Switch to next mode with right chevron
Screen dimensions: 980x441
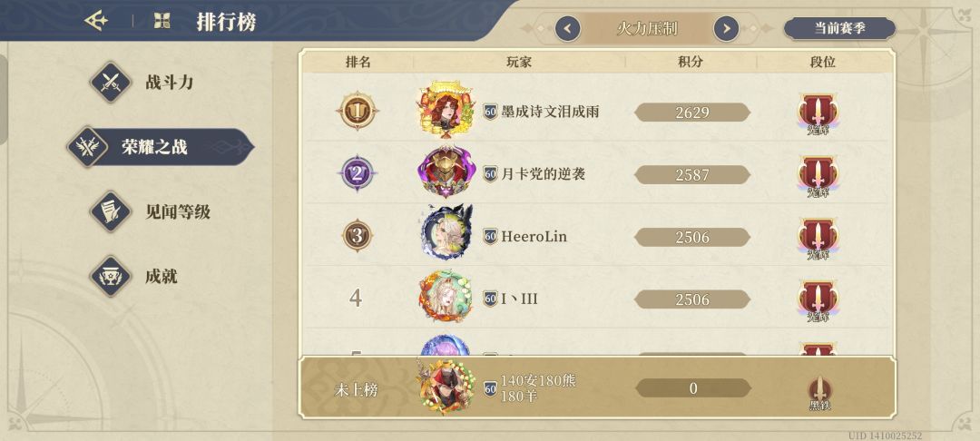tap(726, 29)
